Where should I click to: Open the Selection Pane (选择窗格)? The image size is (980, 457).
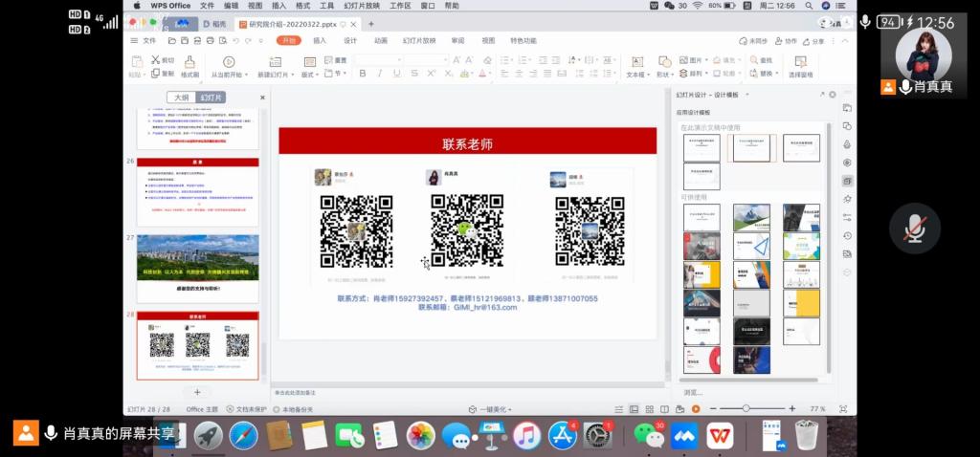[800, 63]
